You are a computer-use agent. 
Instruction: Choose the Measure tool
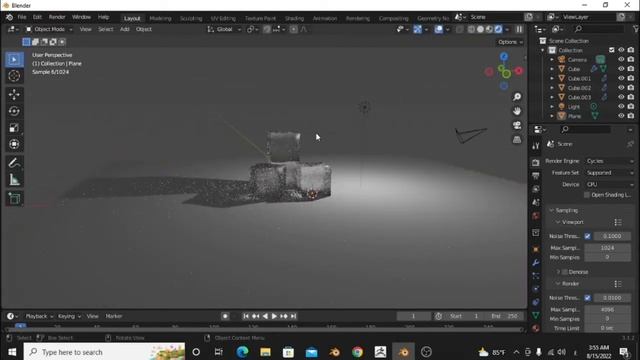[x=14, y=180]
